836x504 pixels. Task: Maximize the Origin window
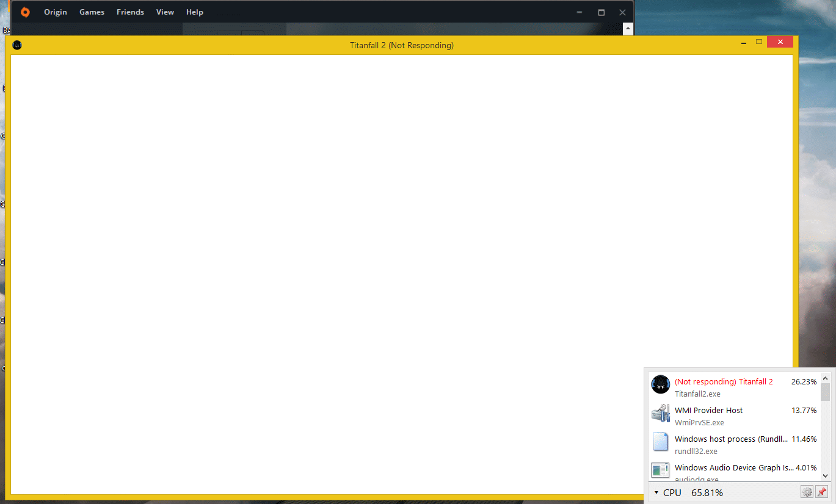[x=601, y=12]
